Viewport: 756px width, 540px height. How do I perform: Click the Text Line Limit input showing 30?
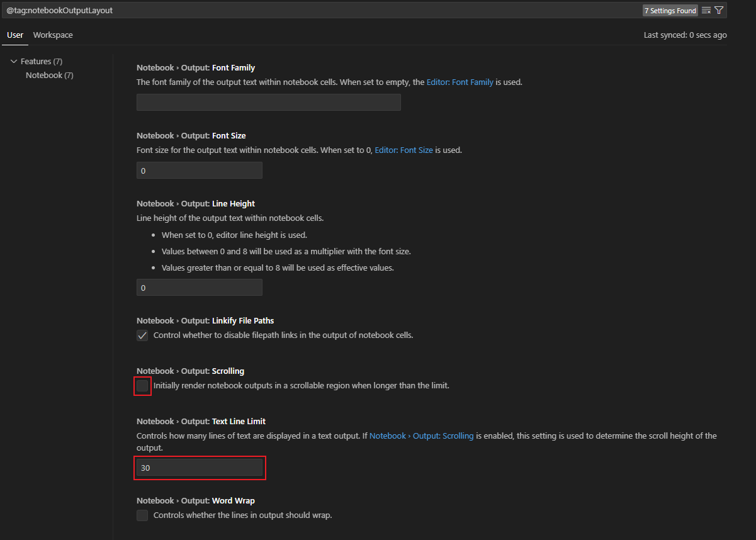(200, 468)
